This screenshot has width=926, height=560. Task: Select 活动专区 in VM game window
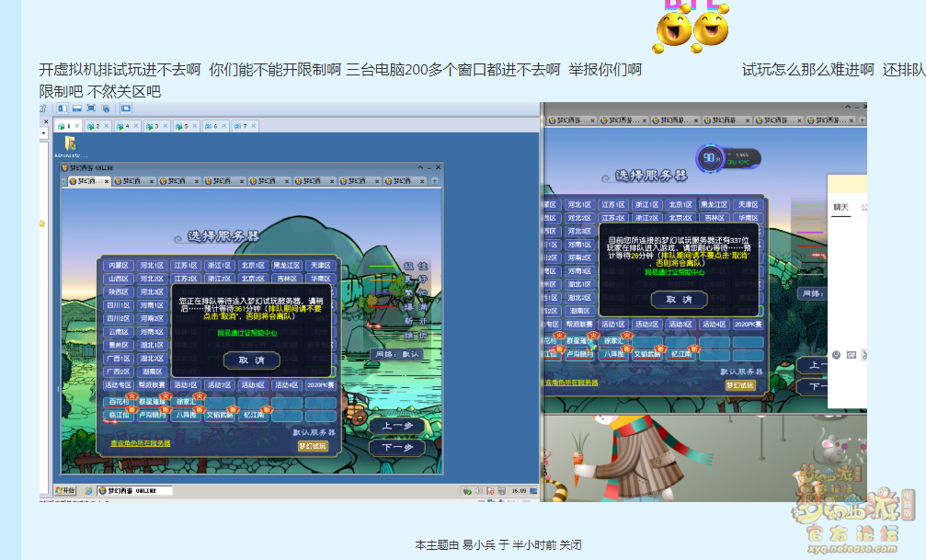(118, 385)
